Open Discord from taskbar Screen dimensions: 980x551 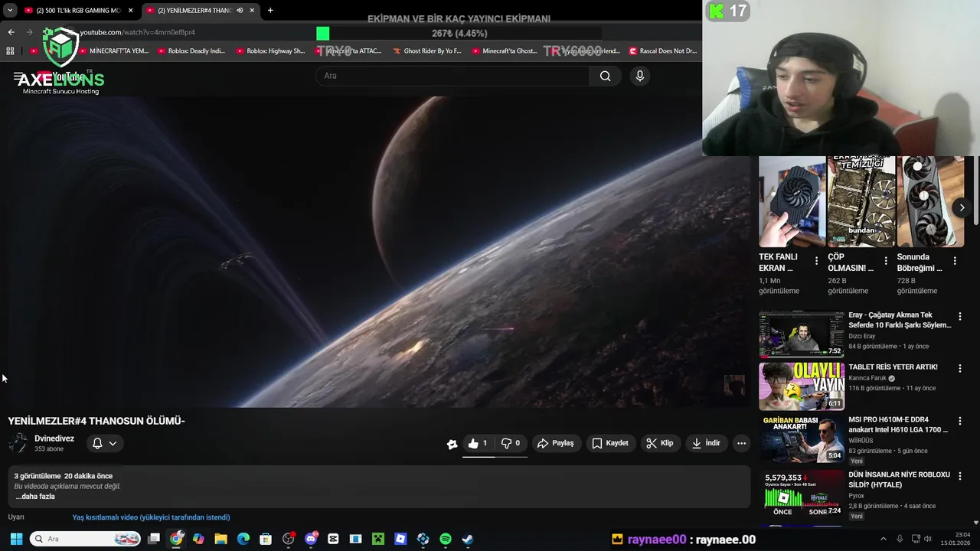point(311,539)
